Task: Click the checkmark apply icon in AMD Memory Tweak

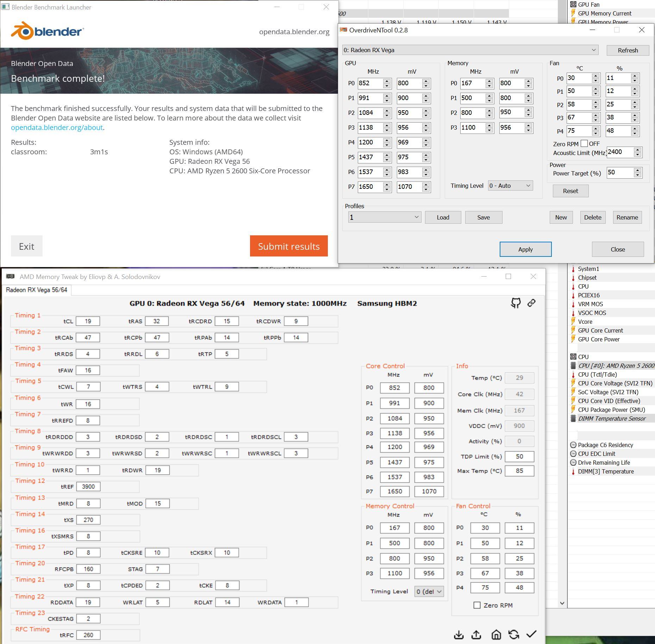Action: point(531,634)
